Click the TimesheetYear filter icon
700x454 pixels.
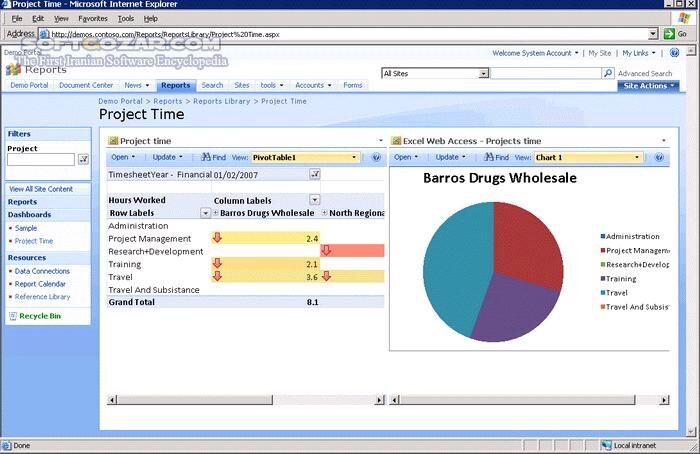(x=314, y=174)
